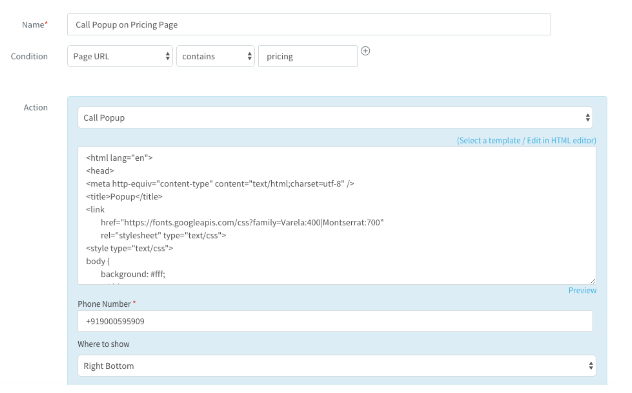The image size is (632, 393).
Task: Edit the Name field 'Call Popup on Pricing Page'
Action: coord(309,25)
